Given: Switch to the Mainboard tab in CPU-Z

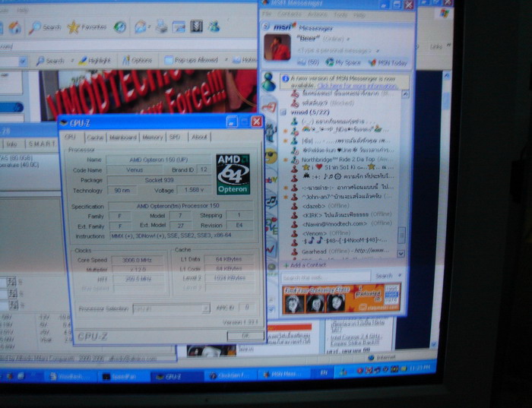Looking at the screenshot, I should pyautogui.click(x=123, y=138).
